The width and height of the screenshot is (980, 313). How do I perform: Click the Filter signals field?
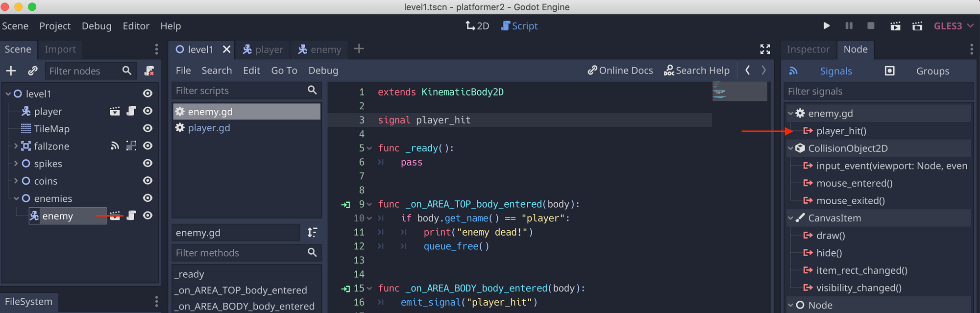point(878,92)
